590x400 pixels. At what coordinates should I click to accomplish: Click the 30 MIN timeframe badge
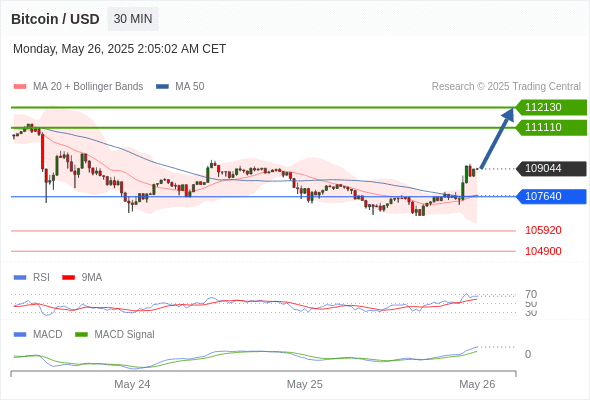click(133, 19)
